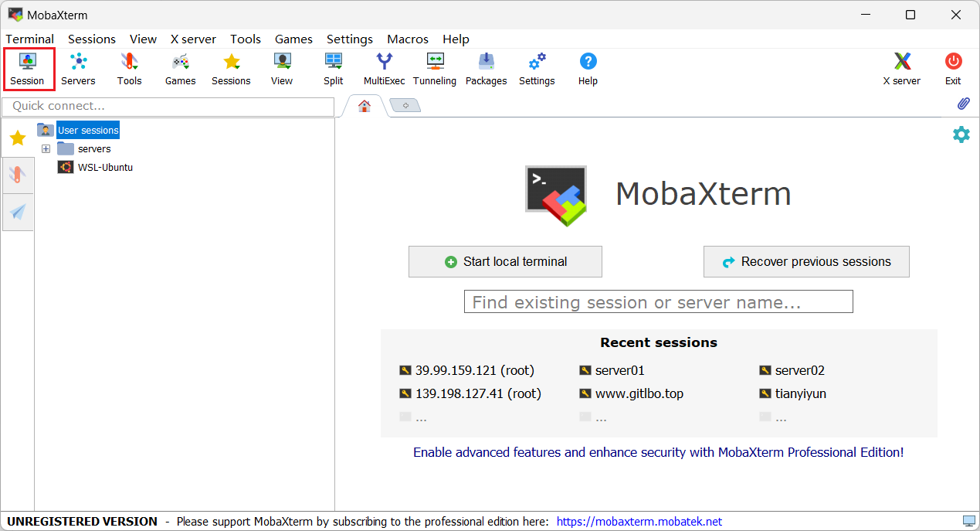Click the Professional Edition promo link

tap(658, 452)
